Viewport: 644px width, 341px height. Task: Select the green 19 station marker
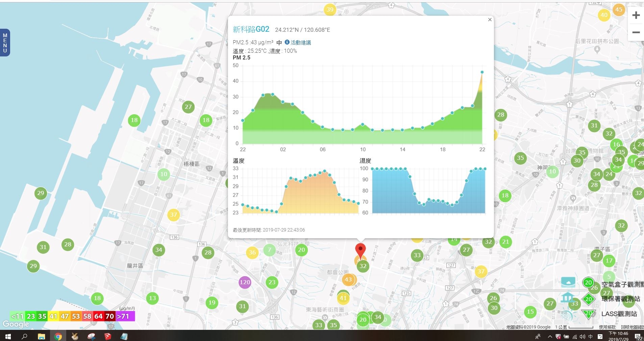(x=212, y=302)
